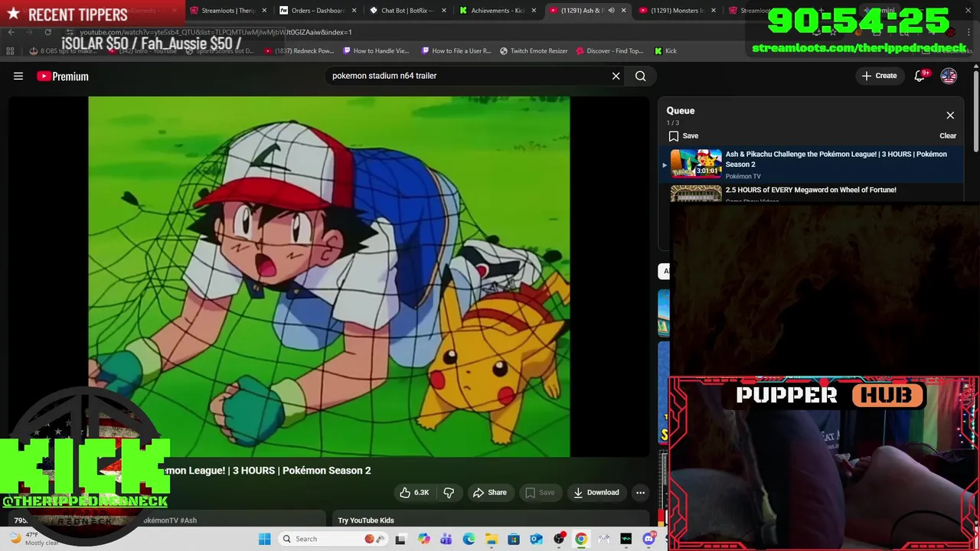Click the Create button
980x551 pixels.
point(879,76)
